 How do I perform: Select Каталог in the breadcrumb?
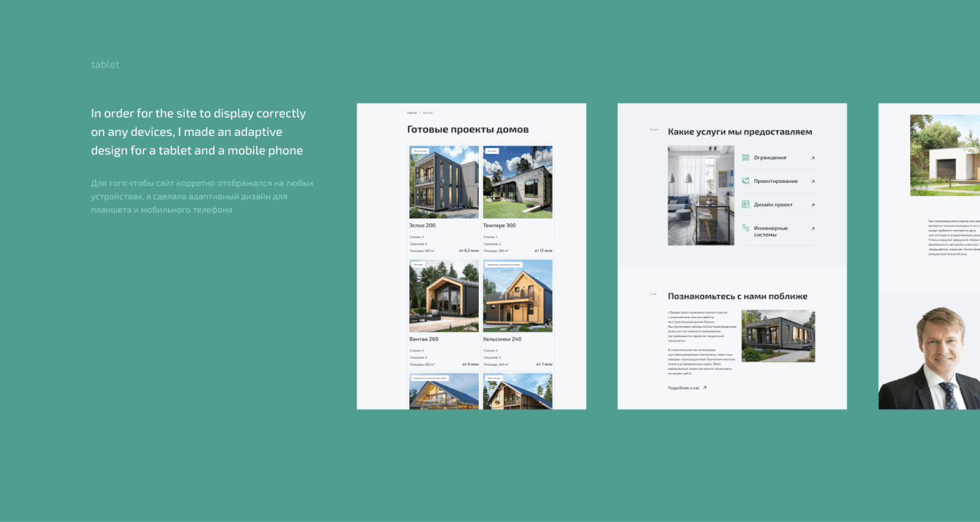coord(428,113)
